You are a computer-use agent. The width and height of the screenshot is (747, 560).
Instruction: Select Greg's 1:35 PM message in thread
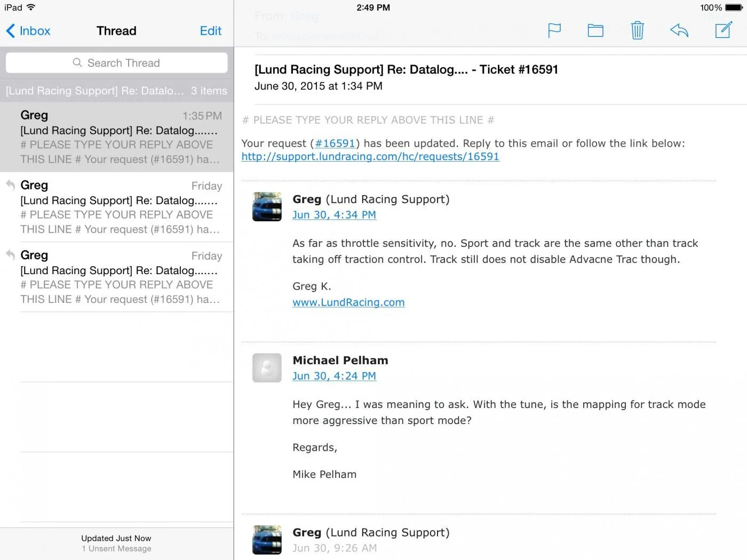(116, 137)
